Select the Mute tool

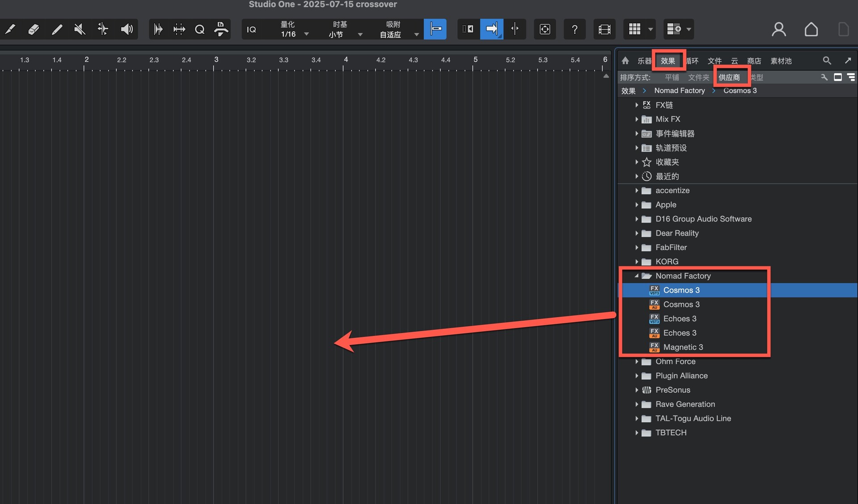[x=80, y=29]
